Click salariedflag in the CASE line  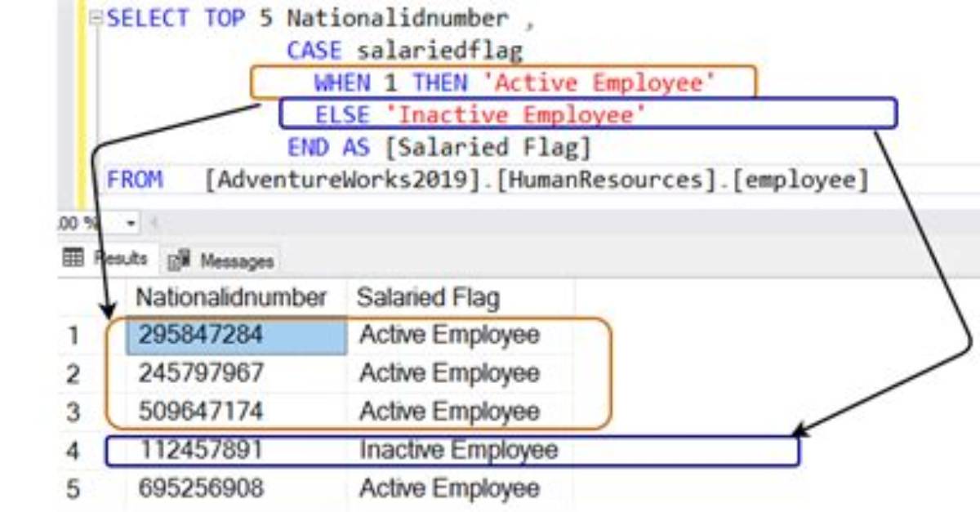click(439, 51)
